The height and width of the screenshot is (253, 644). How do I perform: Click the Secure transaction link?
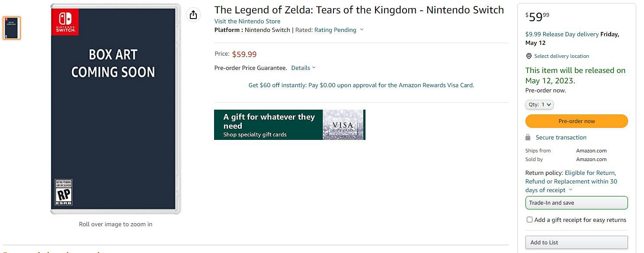561,137
